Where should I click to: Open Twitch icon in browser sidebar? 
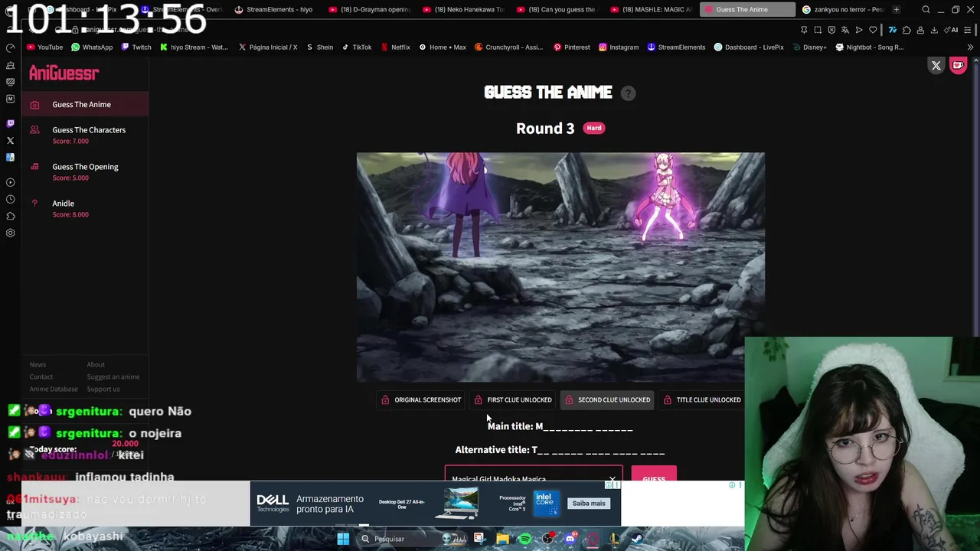(x=10, y=123)
